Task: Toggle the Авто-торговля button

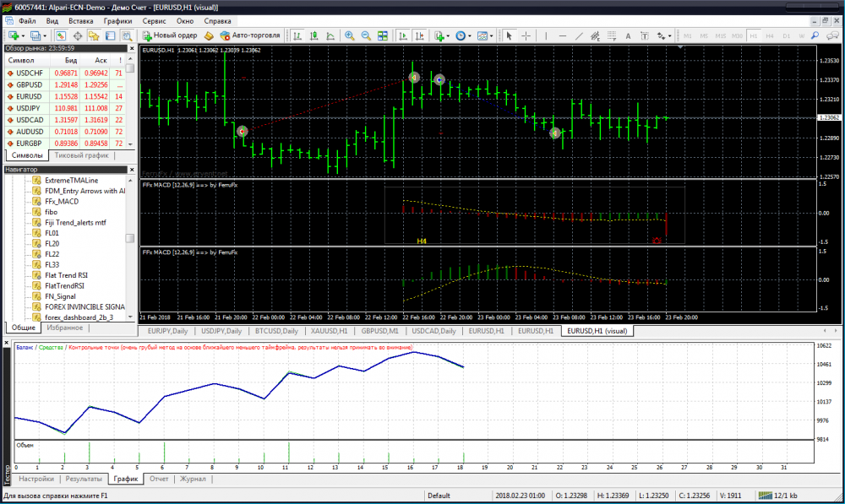Action: click(x=249, y=35)
